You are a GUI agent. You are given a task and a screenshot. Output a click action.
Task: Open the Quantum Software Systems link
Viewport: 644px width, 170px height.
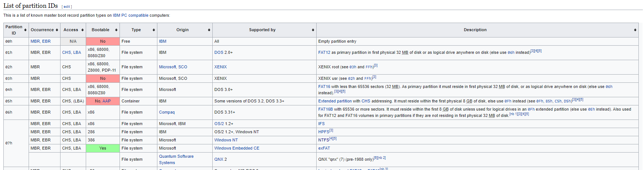click(x=176, y=159)
